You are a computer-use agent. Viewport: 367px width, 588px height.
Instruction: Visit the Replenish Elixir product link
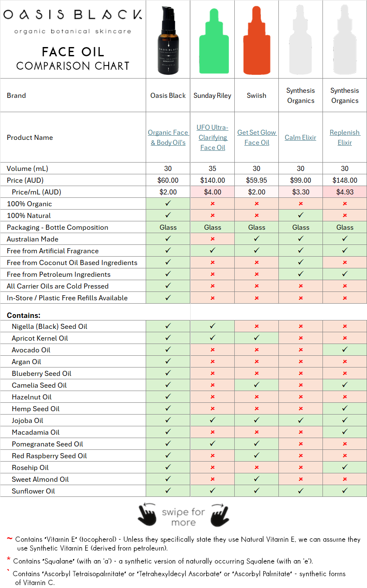point(345,137)
